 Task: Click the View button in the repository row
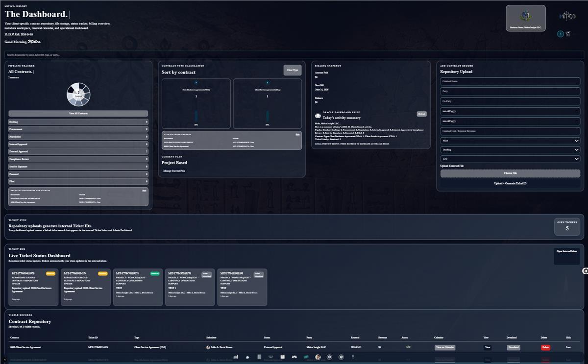pyautogui.click(x=488, y=347)
